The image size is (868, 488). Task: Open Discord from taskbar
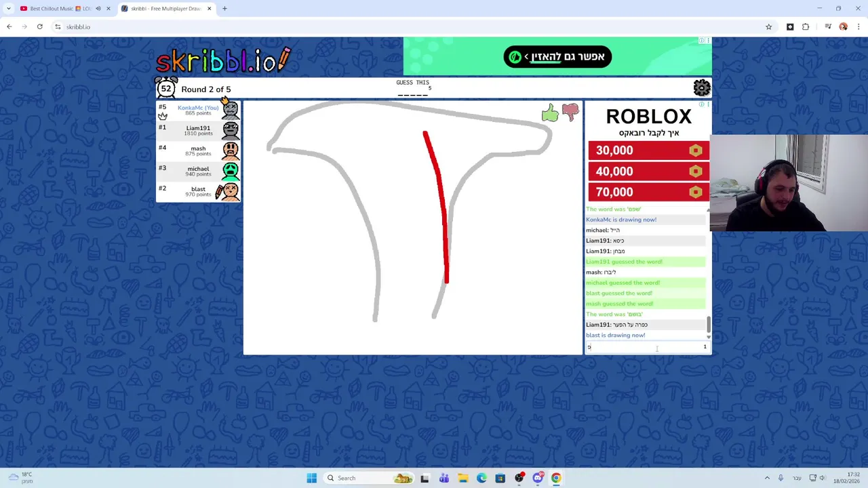(538, 478)
